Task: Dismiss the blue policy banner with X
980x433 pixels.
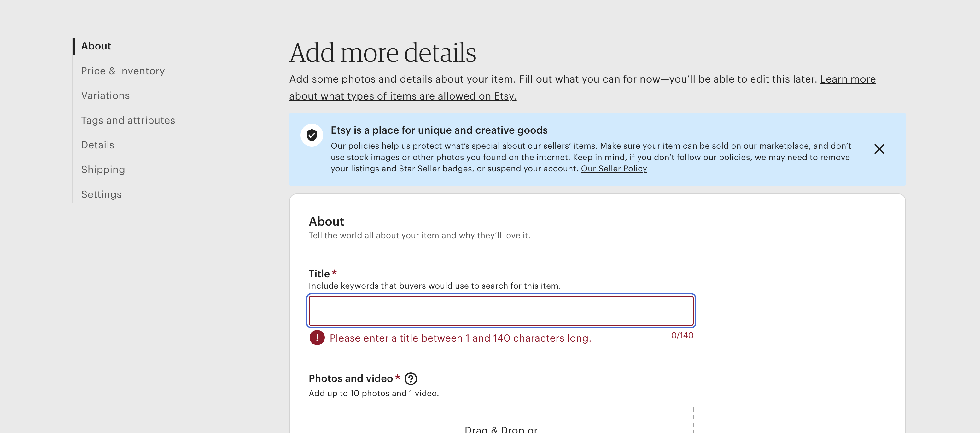Action: 879,149
